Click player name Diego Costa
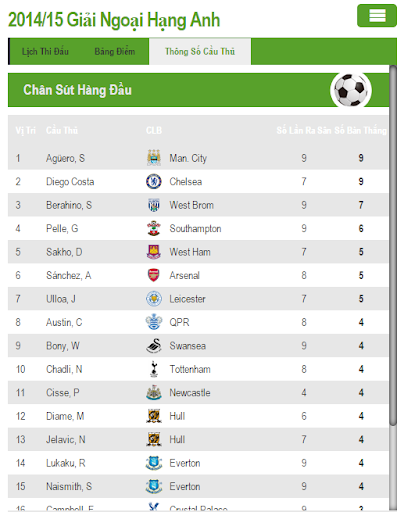 70,182
